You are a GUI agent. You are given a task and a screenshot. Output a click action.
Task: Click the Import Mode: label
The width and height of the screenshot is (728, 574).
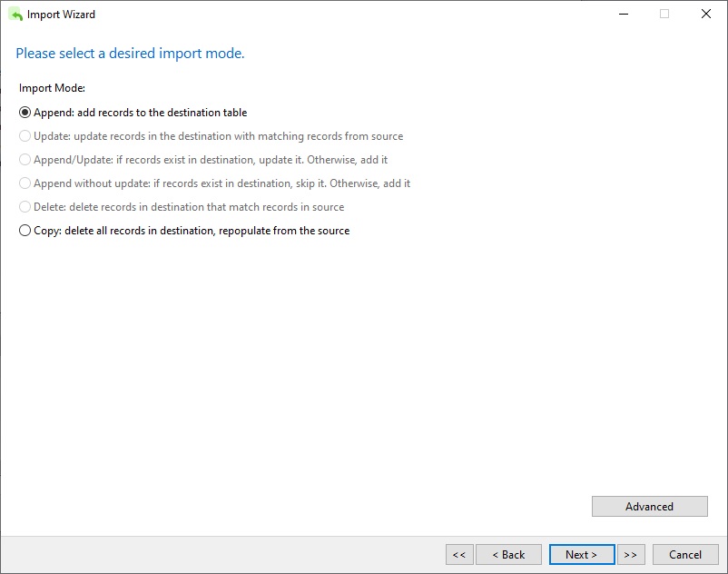click(x=52, y=88)
